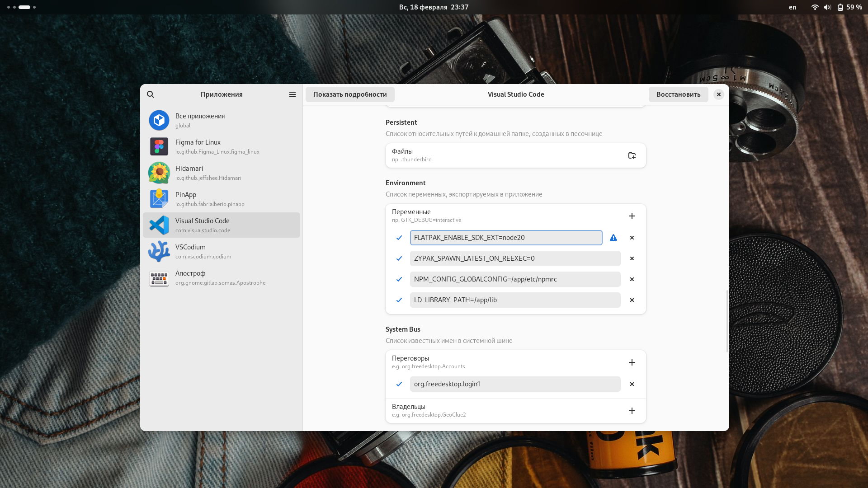Click the Файлы row label
Screen dimensions: 868x488
[402, 151]
